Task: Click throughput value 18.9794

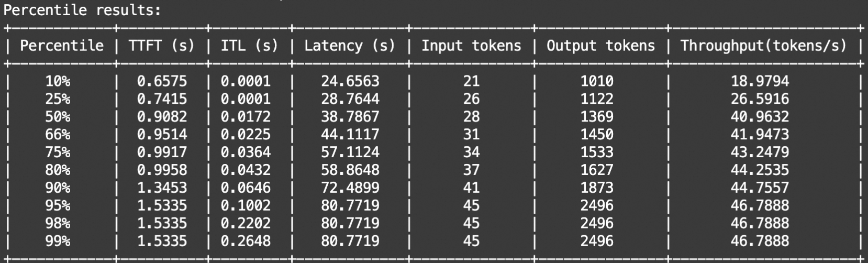Action: 760,81
